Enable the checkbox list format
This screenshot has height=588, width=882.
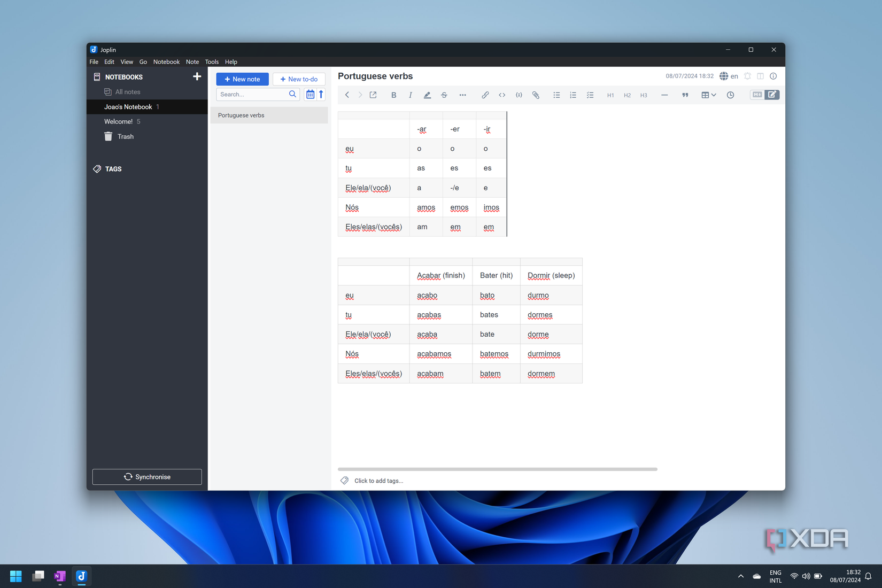click(x=590, y=95)
